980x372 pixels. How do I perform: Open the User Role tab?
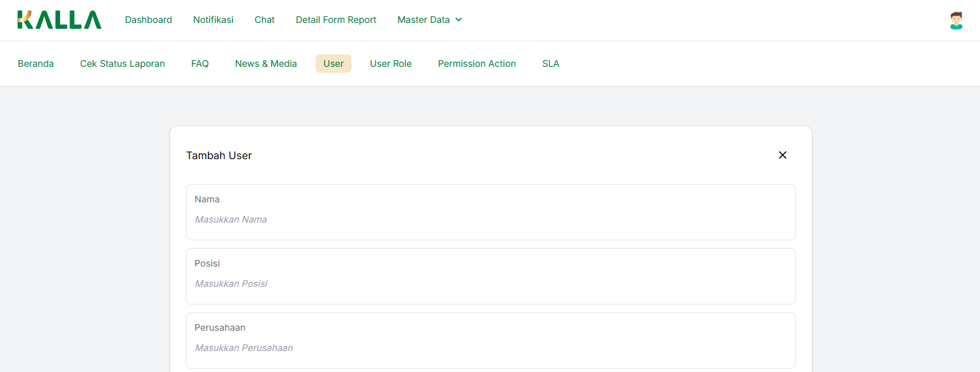tap(391, 64)
